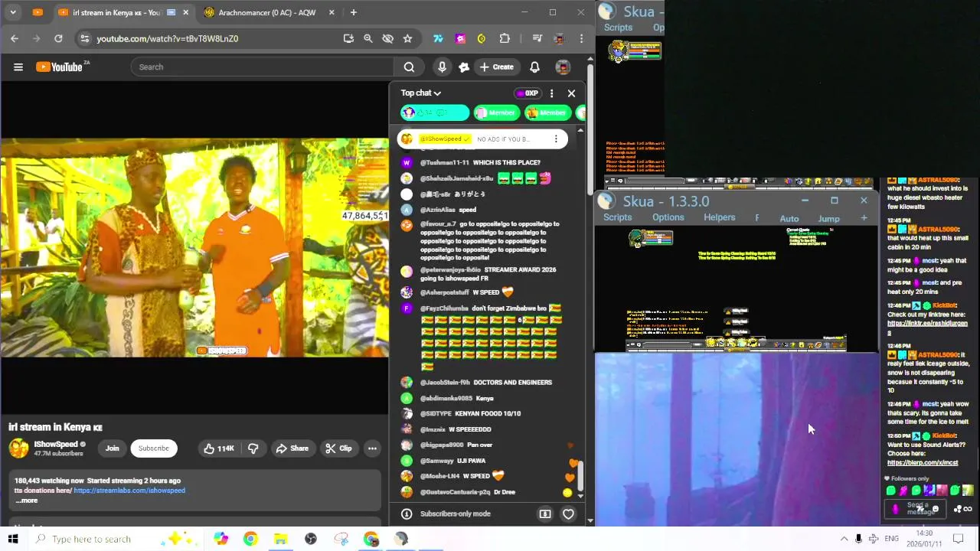Screen dimensions: 980x551
Task: Go back in Chrome
Action: pyautogui.click(x=15, y=38)
